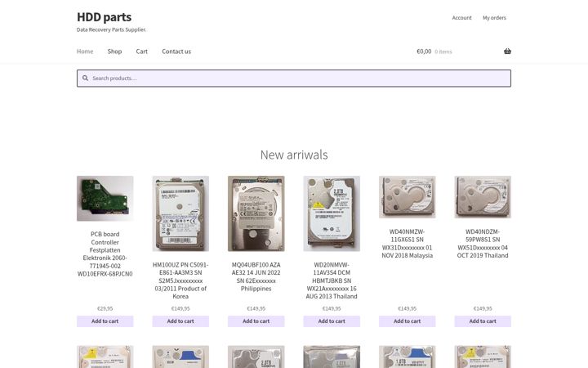588x368 pixels.
Task: Open the WD20NMVW drive thumbnail
Action: coord(332,213)
